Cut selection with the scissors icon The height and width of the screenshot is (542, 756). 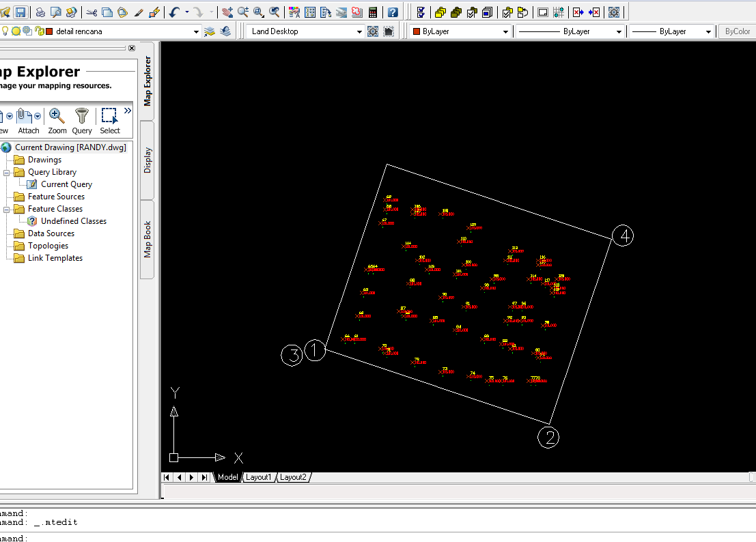coord(92,12)
